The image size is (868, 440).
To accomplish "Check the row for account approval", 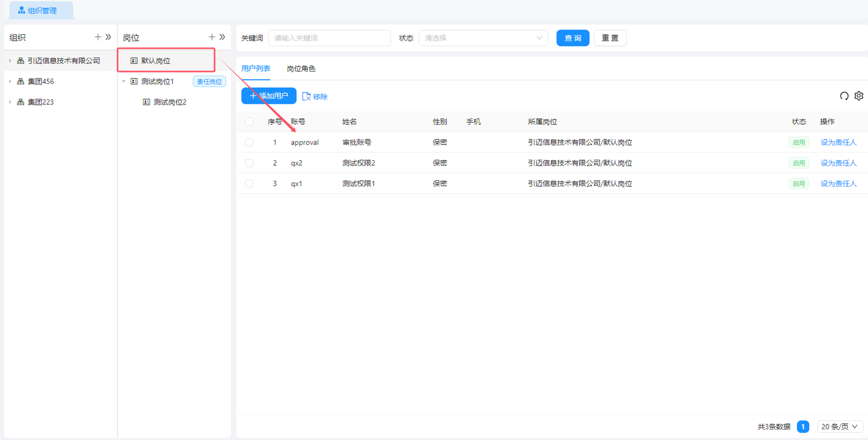I will [249, 143].
